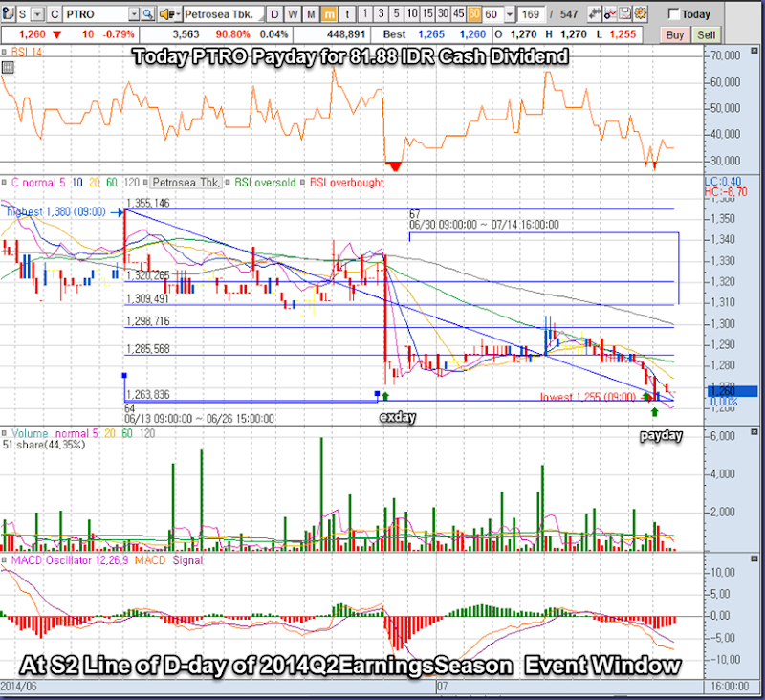Click the RSI 14 indicator label
Image resolution: width=765 pixels, height=700 pixels.
click(27, 52)
